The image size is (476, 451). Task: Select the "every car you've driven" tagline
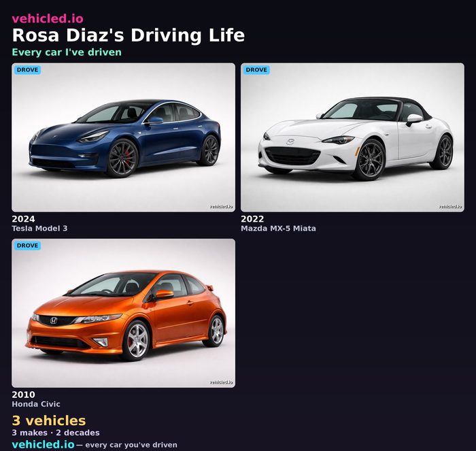[131, 445]
